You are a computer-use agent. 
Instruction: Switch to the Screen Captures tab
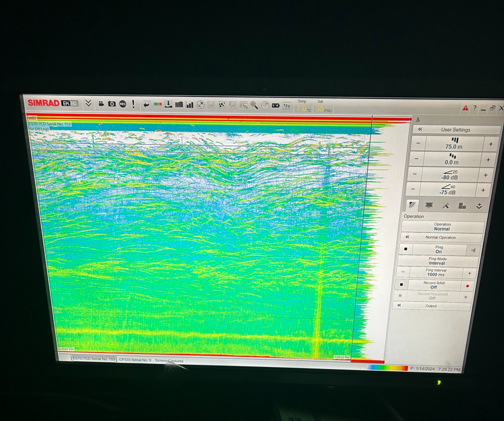point(169,361)
